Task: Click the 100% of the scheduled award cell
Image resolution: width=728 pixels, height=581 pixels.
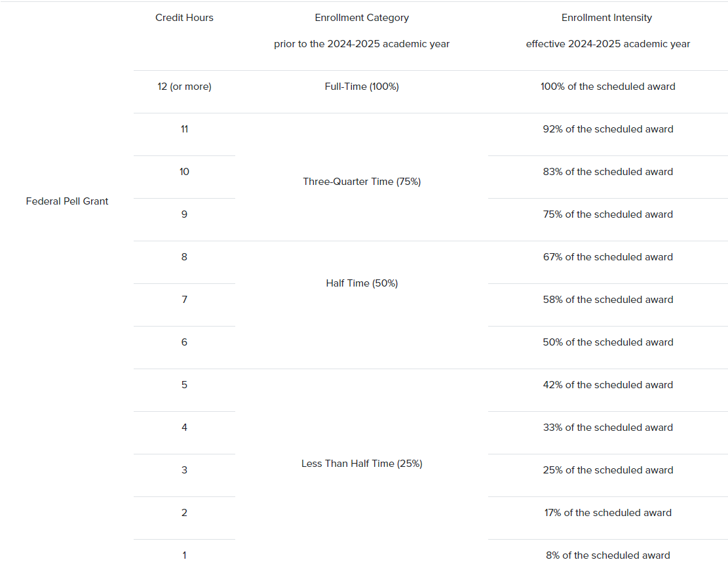Action: pos(607,87)
